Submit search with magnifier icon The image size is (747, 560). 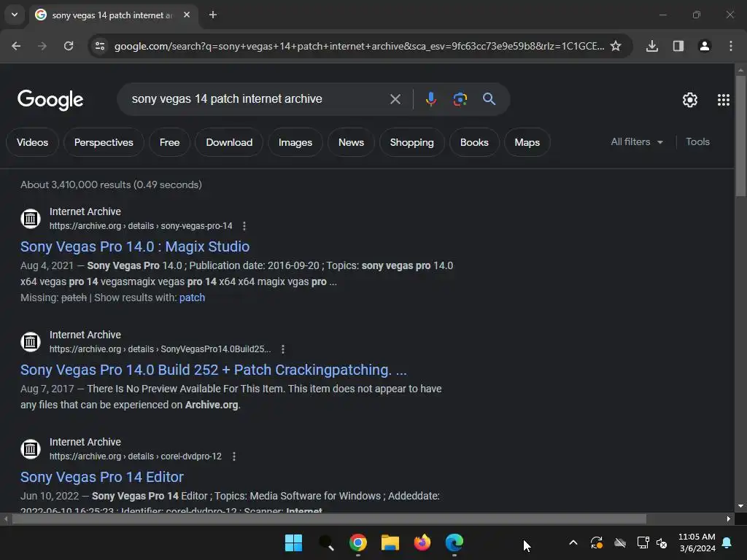click(489, 99)
